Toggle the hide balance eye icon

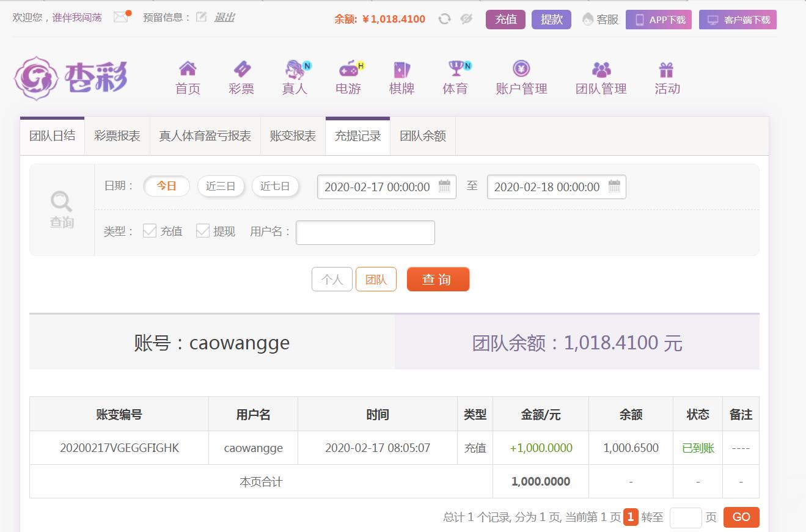(466, 19)
